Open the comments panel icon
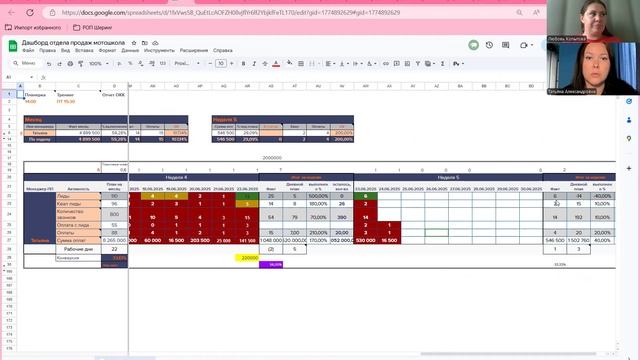The image size is (640, 360). pyautogui.click(x=506, y=45)
